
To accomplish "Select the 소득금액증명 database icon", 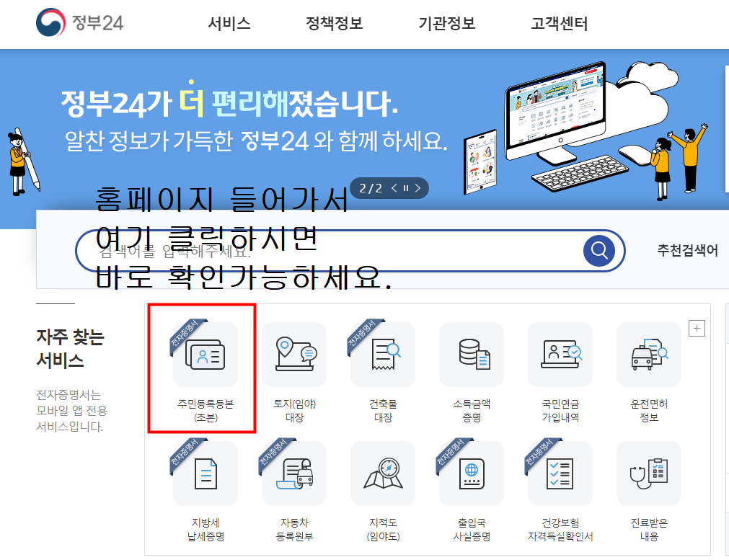I will (472, 355).
